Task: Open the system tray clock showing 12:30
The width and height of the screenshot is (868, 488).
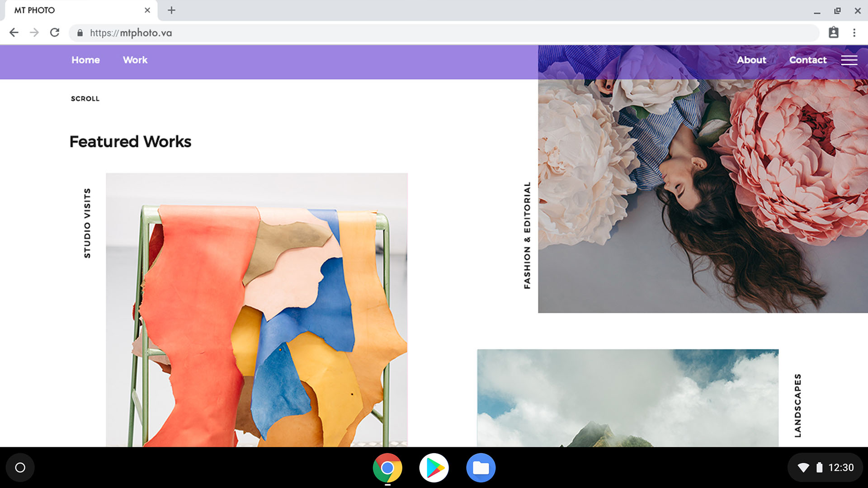Action: (x=841, y=468)
